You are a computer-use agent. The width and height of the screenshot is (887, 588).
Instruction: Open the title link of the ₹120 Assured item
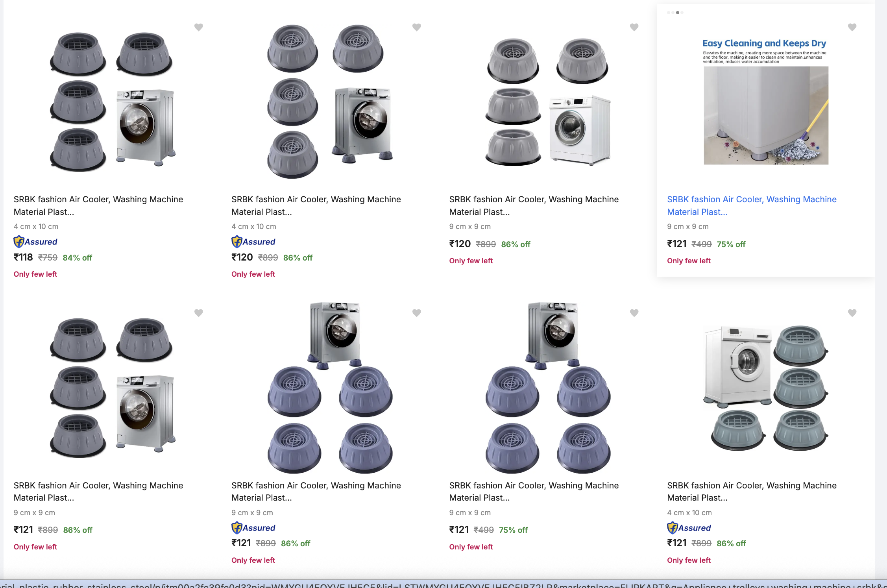click(316, 205)
